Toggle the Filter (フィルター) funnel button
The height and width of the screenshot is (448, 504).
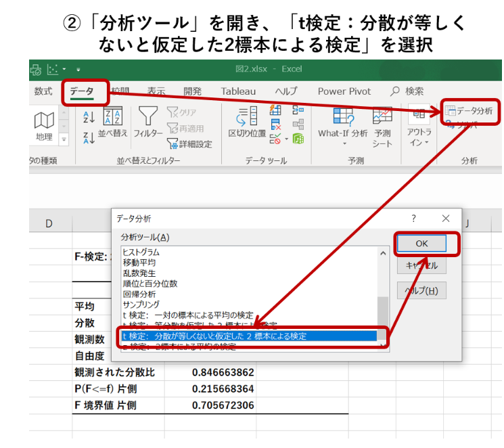(148, 122)
